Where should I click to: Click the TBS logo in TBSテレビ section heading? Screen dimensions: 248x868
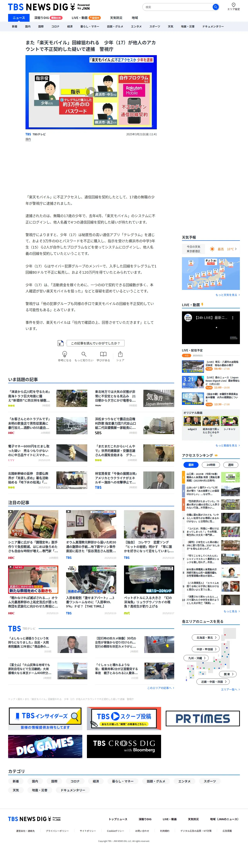(14, 628)
